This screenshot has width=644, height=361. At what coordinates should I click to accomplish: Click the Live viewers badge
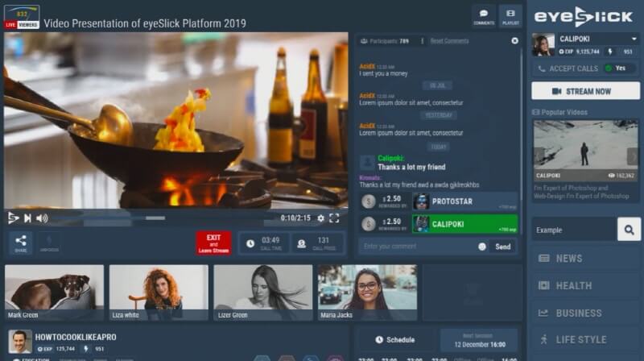point(22,17)
